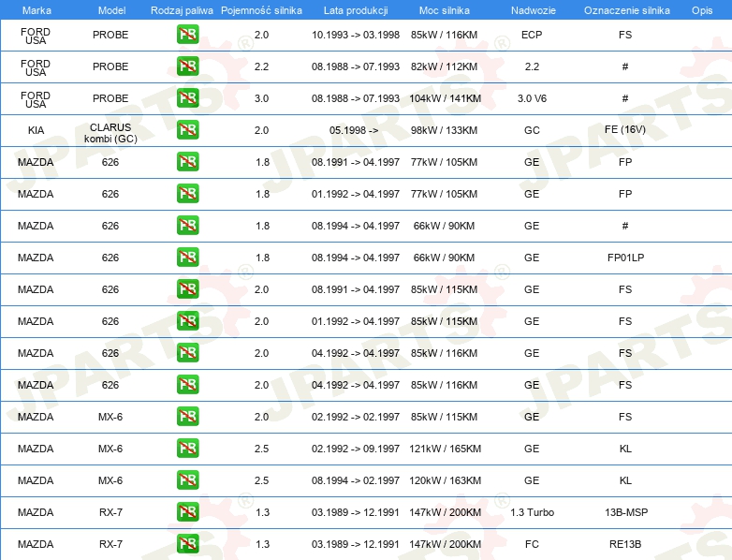
Task: Click fuel icon in Mazda MX-6 2.0 row
Action: pyautogui.click(x=187, y=417)
